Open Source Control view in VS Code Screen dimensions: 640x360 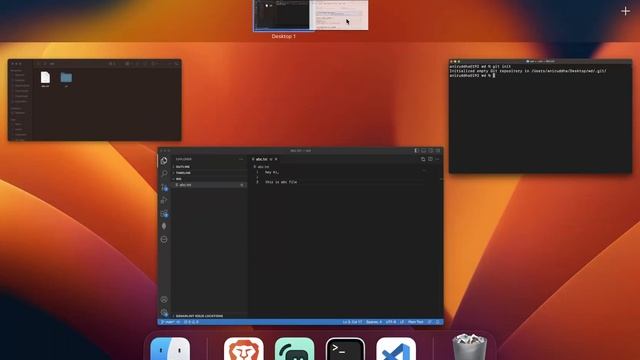pos(164,187)
